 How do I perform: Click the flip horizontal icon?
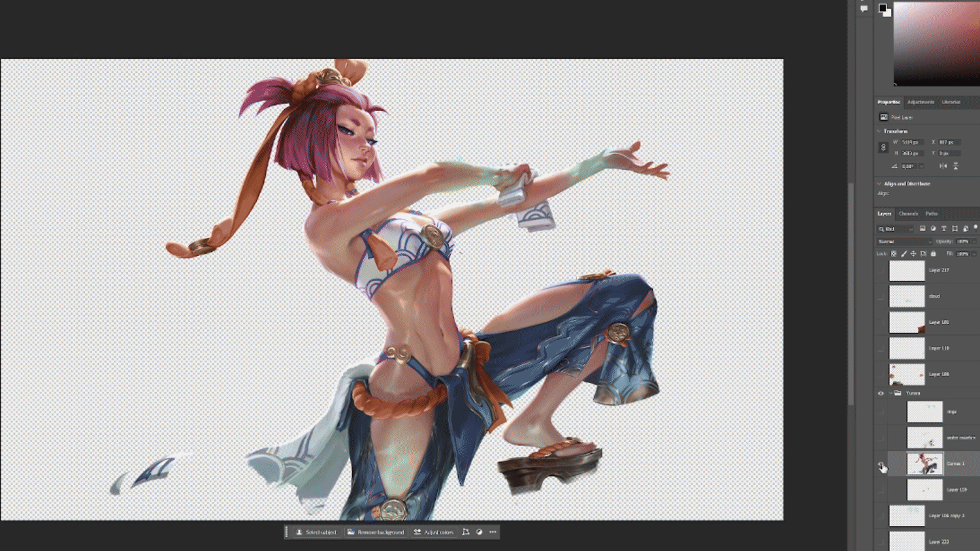pos(943,166)
